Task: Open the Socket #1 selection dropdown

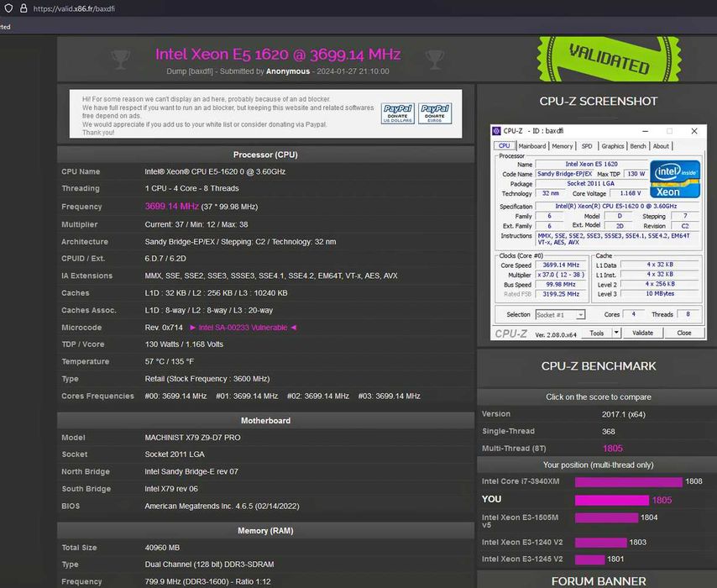Action: coord(560,315)
